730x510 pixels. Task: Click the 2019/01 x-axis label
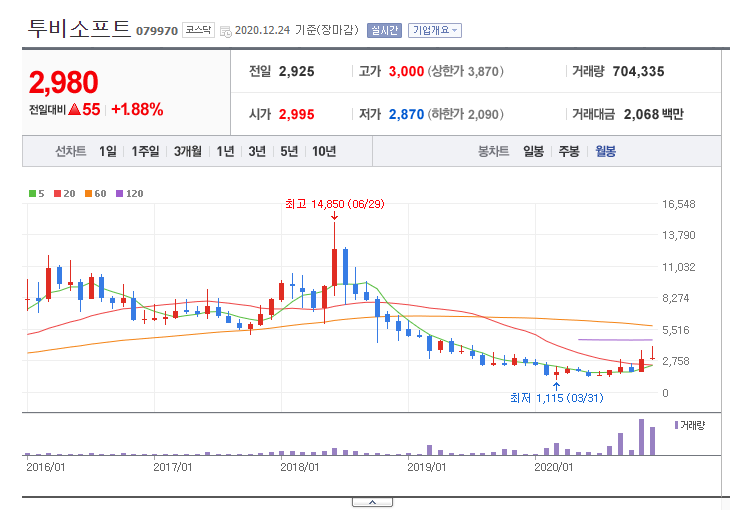pyautogui.click(x=426, y=467)
